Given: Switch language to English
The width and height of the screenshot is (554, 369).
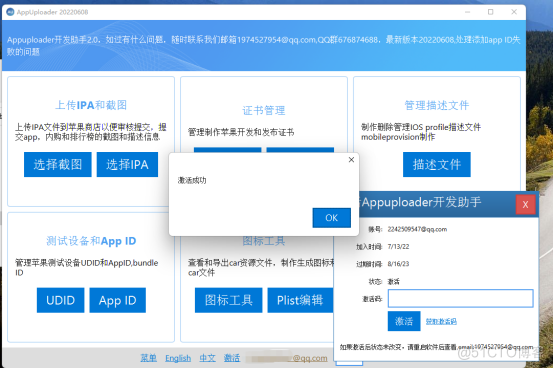Looking at the screenshot, I should 178,358.
